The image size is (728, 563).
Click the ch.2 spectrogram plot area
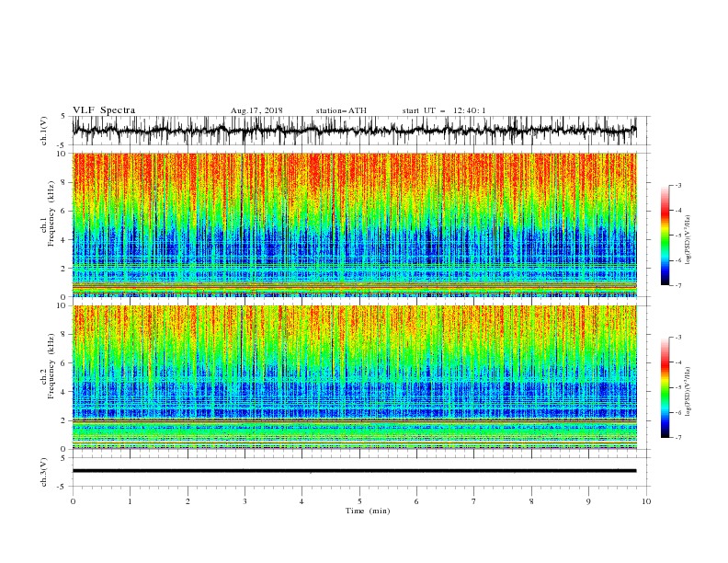coord(354,377)
